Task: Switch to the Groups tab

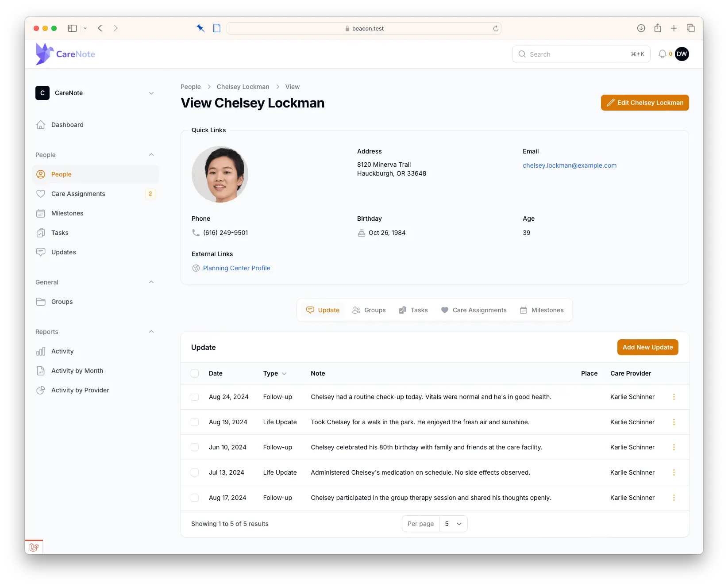Action: pyautogui.click(x=369, y=310)
